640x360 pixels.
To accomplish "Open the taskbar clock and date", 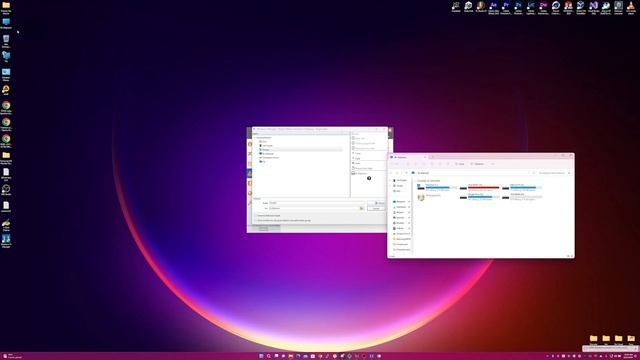I will click(x=629, y=356).
